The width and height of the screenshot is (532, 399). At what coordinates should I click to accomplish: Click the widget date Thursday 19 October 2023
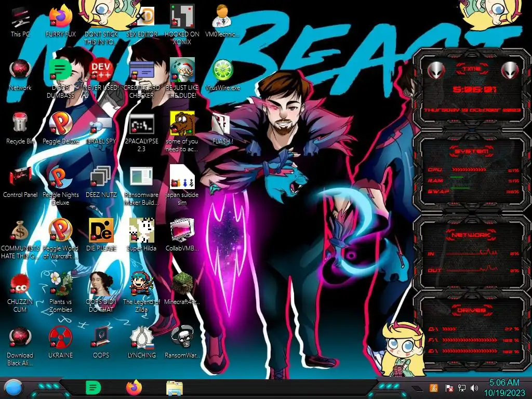click(x=472, y=110)
